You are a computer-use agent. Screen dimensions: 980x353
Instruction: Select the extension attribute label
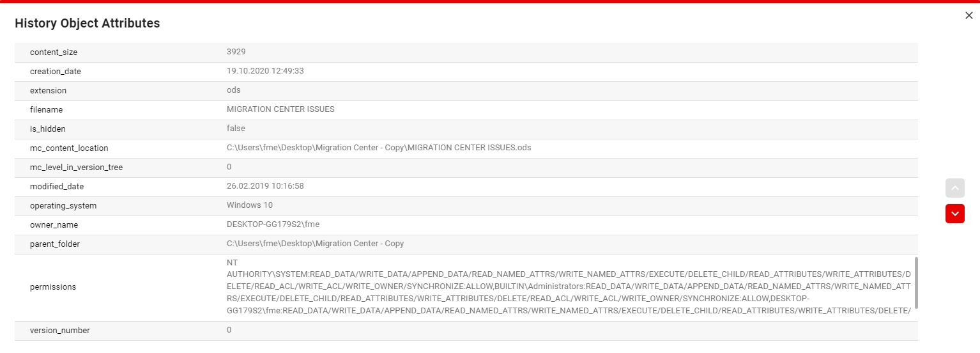click(48, 91)
